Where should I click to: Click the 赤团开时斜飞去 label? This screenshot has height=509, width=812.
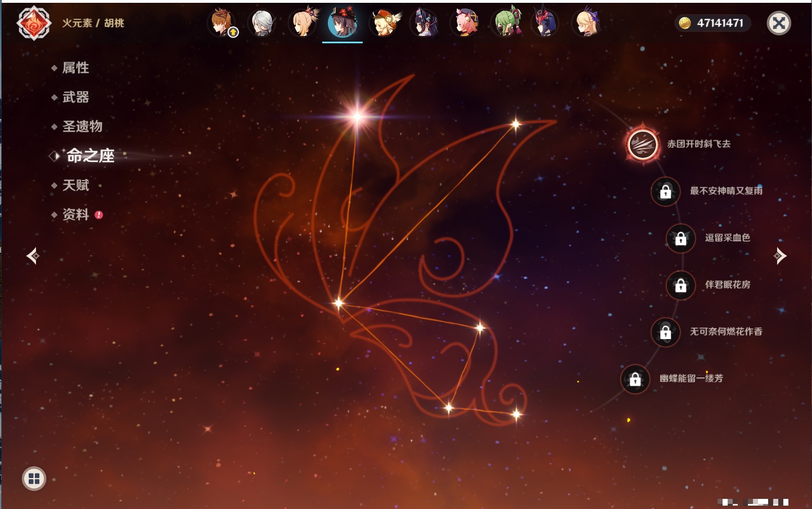[698, 144]
